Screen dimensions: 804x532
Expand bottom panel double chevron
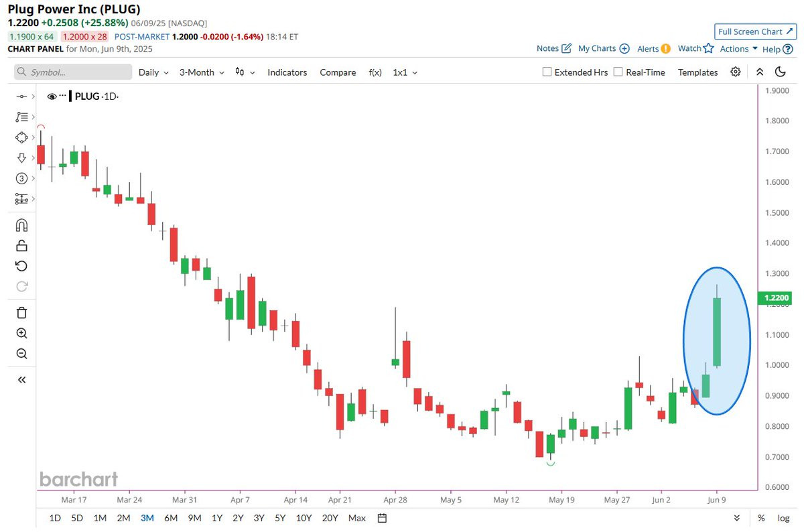[737, 518]
